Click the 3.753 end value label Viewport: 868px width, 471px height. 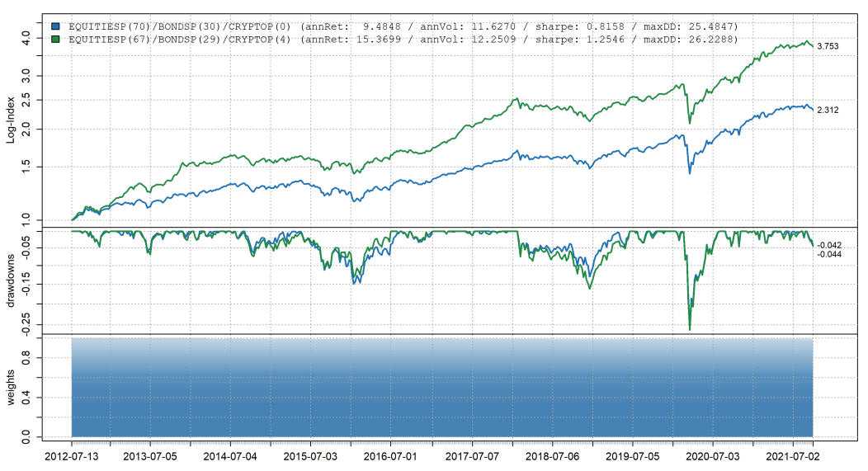click(828, 48)
